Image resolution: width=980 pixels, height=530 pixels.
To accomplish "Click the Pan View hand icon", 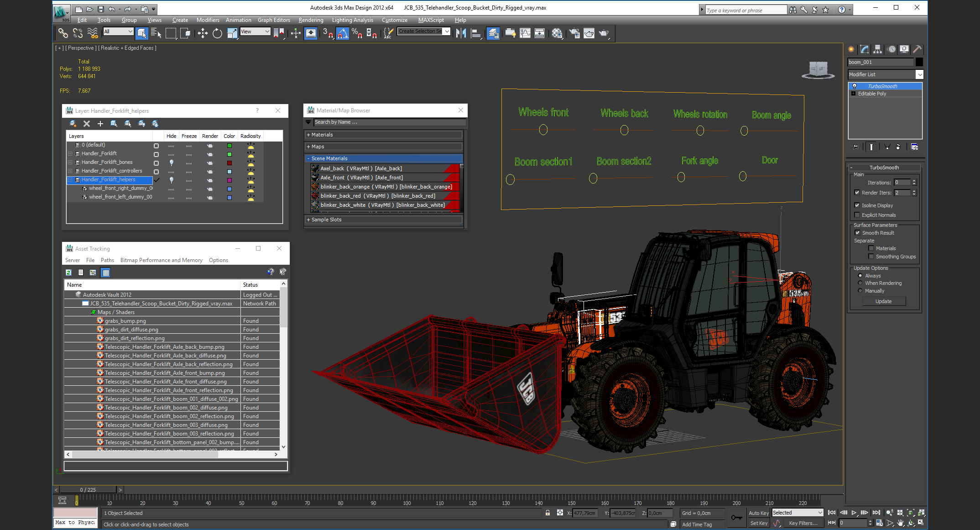I will tap(900, 523).
